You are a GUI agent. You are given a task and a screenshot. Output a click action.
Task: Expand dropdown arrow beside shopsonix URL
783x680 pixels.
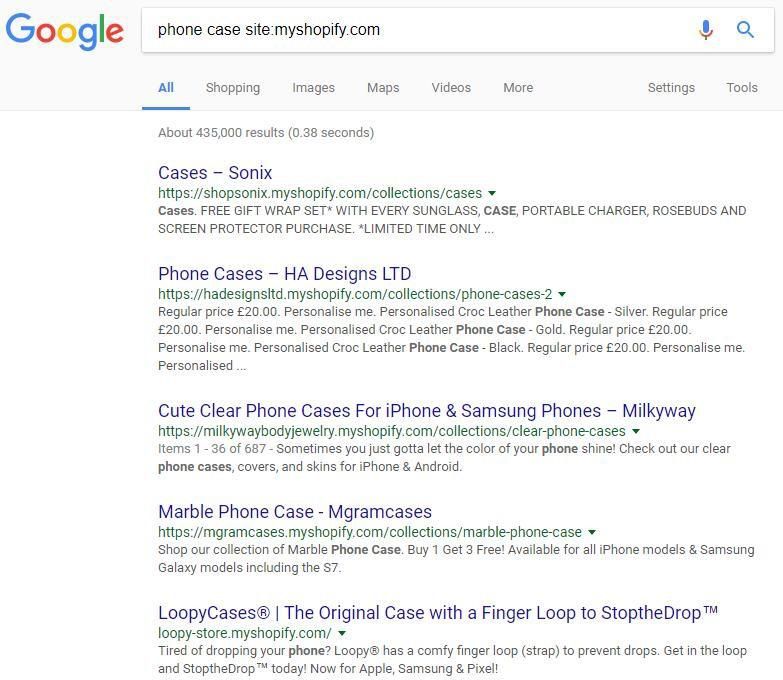pyautogui.click(x=492, y=193)
